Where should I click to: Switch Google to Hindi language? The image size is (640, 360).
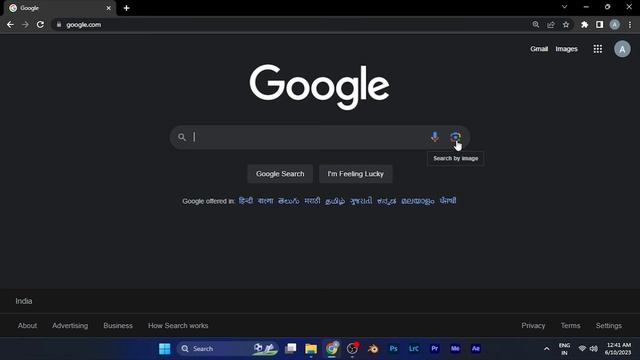[x=246, y=201]
